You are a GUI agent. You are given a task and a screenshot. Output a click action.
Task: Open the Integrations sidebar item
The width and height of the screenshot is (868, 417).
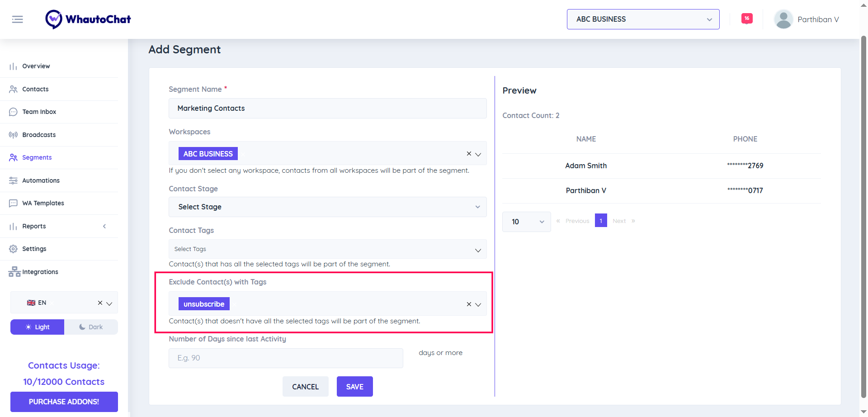(x=40, y=272)
